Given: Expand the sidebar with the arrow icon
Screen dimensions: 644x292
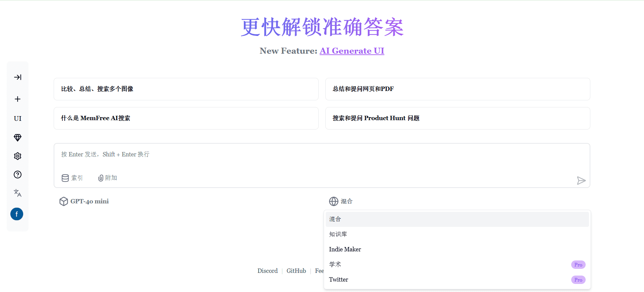Looking at the screenshot, I should coord(18,77).
